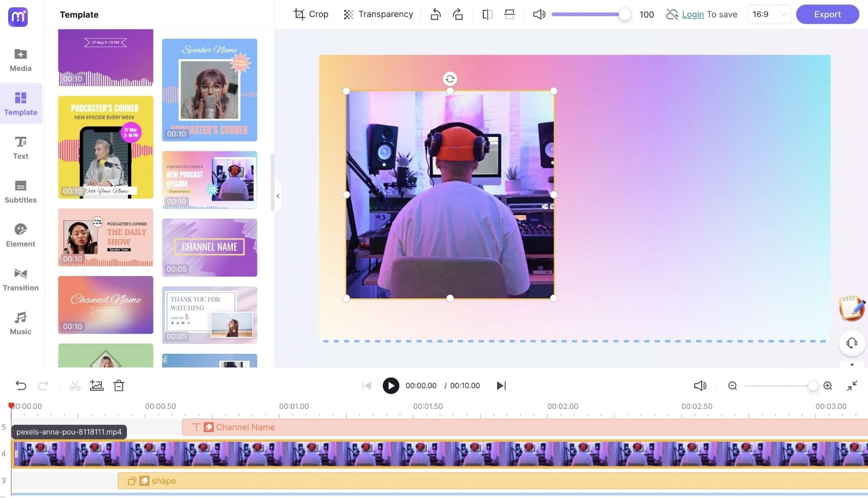Image resolution: width=868 pixels, height=498 pixels.
Task: Click Export button to render video
Action: tap(828, 14)
